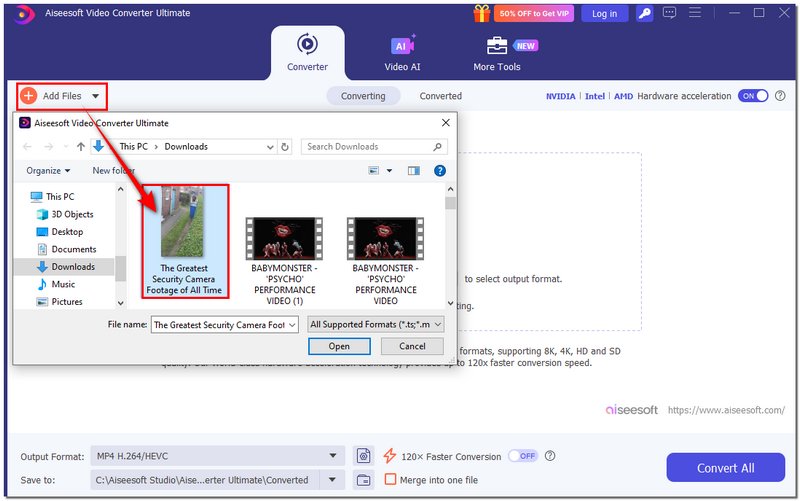Refresh the Downloads folder listing
The height and width of the screenshot is (501, 800).
(286, 146)
